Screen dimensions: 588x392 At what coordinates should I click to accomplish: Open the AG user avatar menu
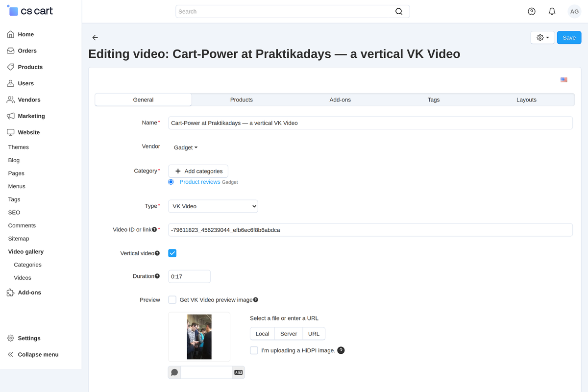pyautogui.click(x=574, y=11)
